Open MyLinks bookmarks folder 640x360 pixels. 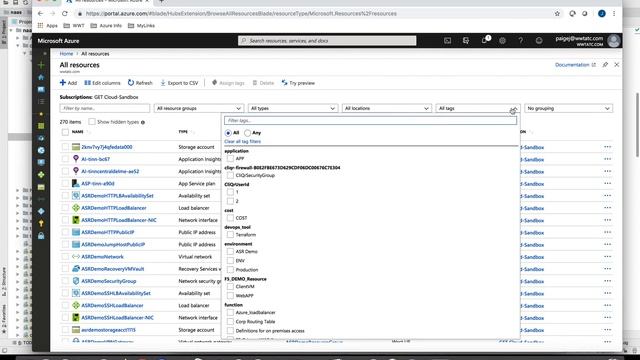[142, 26]
